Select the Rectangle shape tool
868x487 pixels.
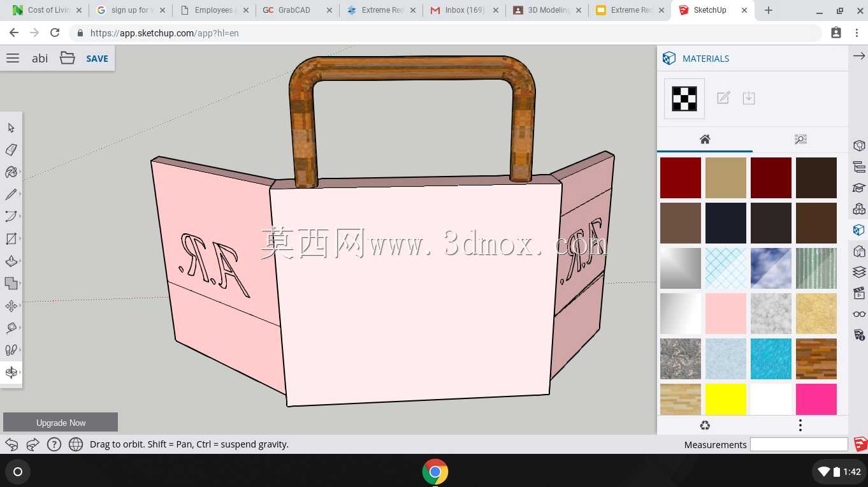click(x=11, y=239)
